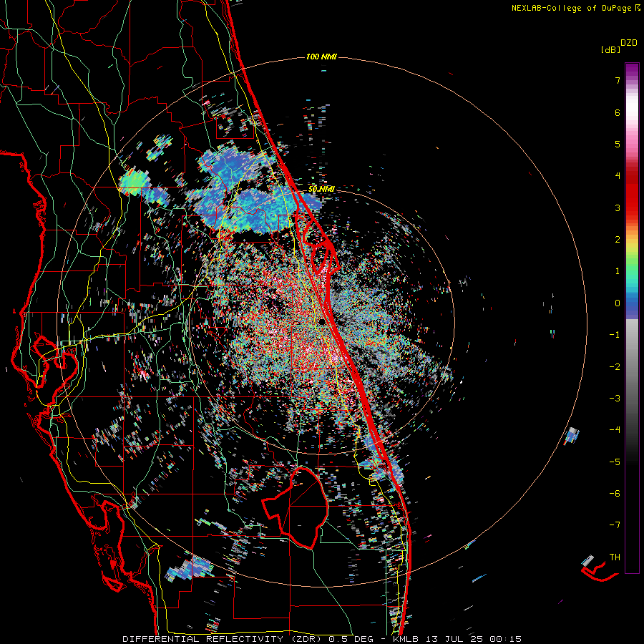The image size is (644, 644).
Task: Click the NEXLAB-College of DuPage label
Action: coord(572,8)
